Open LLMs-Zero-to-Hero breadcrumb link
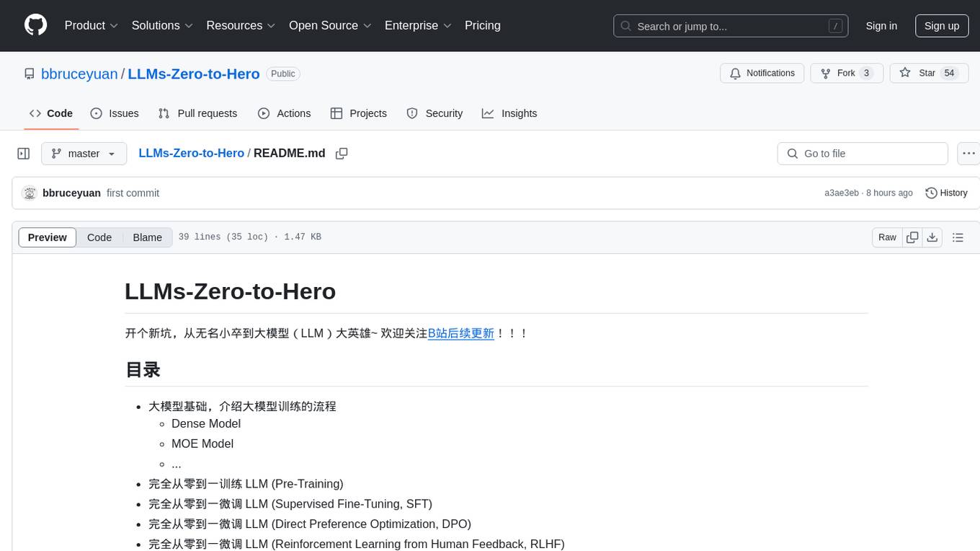 [x=191, y=154]
